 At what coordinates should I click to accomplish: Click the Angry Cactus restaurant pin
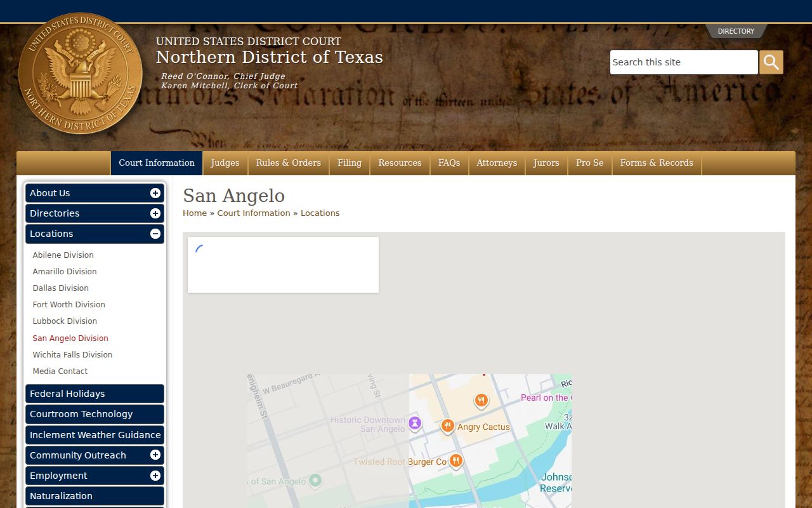point(448,425)
